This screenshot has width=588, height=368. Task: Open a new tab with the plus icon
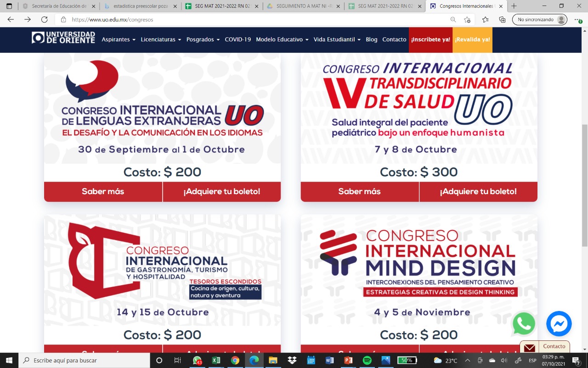[x=514, y=6]
